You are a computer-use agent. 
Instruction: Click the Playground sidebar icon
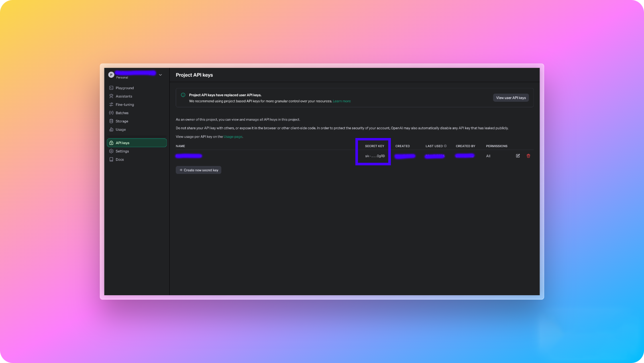(111, 88)
